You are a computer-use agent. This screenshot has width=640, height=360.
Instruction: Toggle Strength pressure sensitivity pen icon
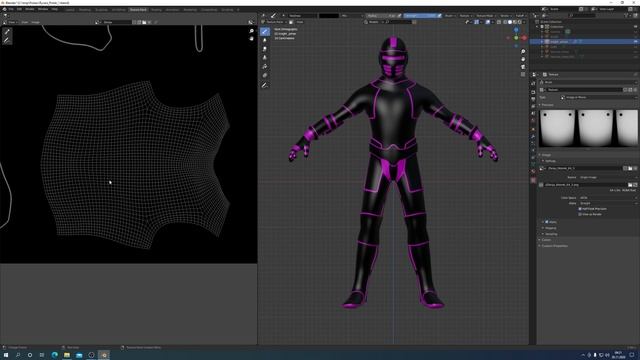click(x=440, y=16)
